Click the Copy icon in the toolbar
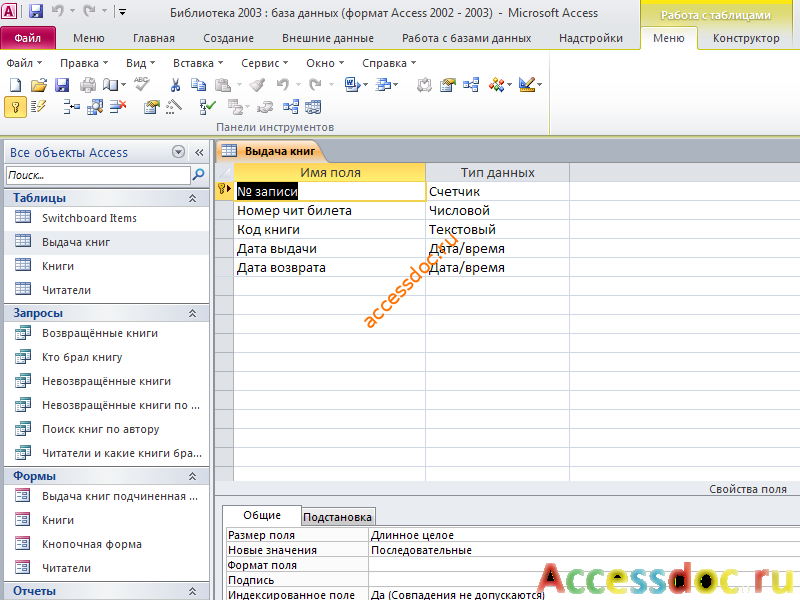 [x=198, y=85]
